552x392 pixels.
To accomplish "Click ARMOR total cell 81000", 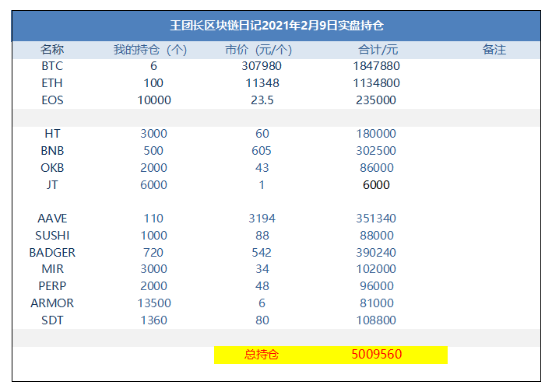I will (x=377, y=303).
